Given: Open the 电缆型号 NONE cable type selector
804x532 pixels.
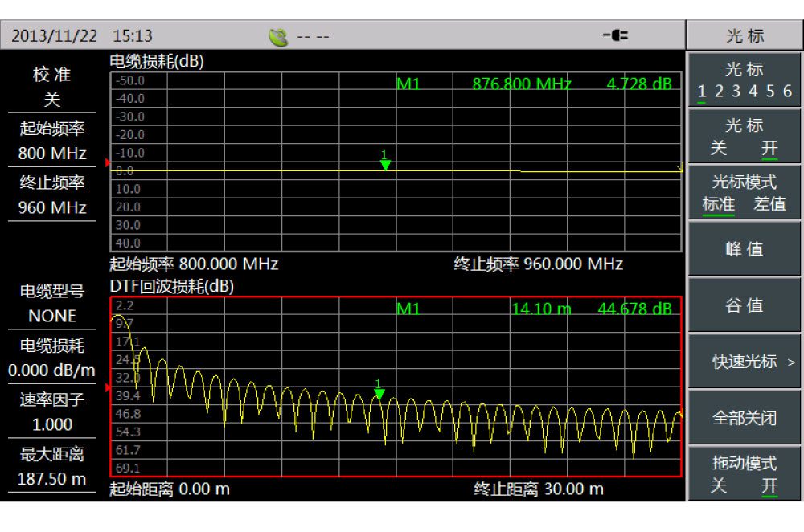Looking at the screenshot, I should click(x=52, y=304).
